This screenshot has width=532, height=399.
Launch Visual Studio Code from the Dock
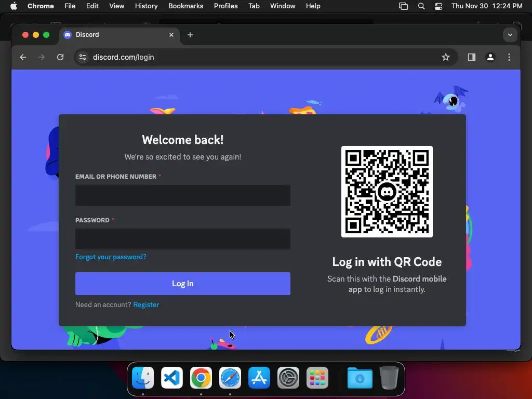172,378
